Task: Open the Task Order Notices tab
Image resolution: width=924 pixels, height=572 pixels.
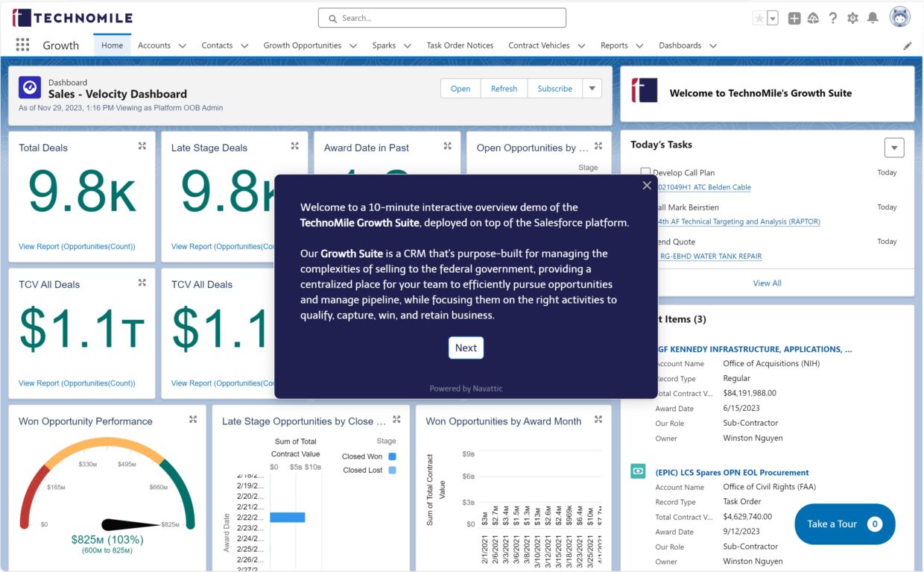Action: 460,45
